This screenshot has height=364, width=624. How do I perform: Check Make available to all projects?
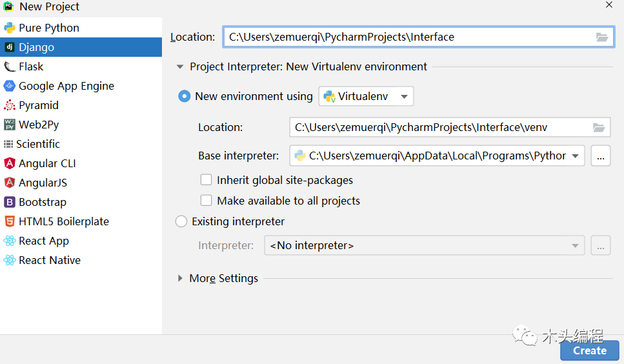pyautogui.click(x=206, y=200)
